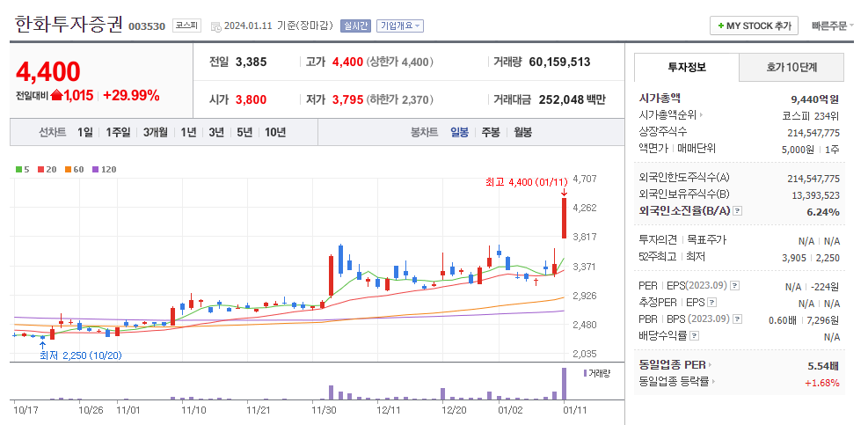The image size is (868, 425).
Task: Click the MY STOCK 추가 button
Action: click(x=754, y=26)
